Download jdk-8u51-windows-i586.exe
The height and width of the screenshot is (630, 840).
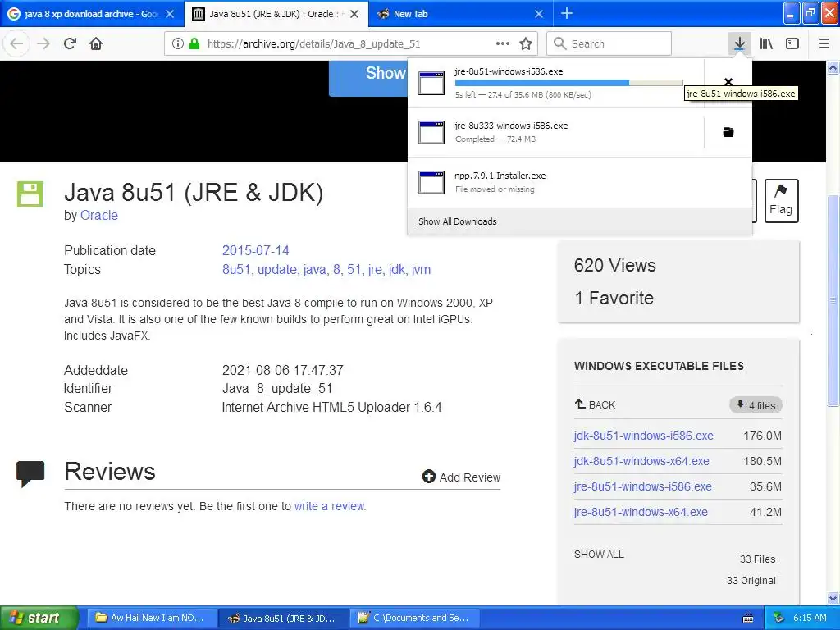click(x=643, y=436)
